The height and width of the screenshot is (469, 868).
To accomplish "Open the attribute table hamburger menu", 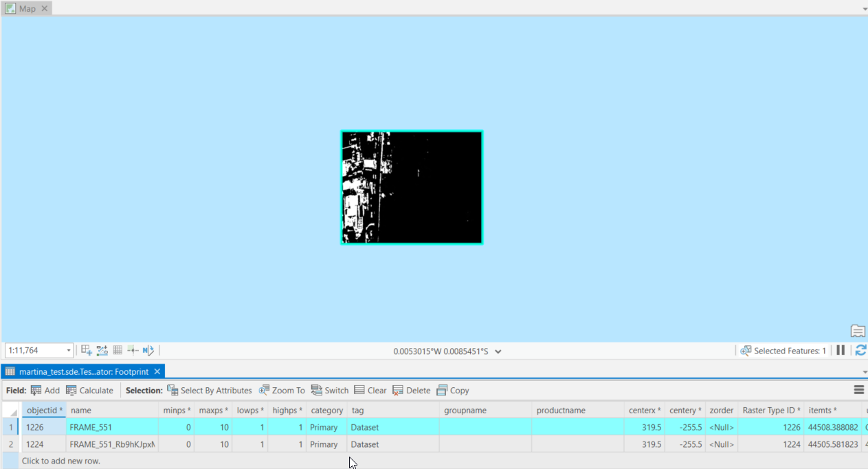I will click(x=858, y=390).
